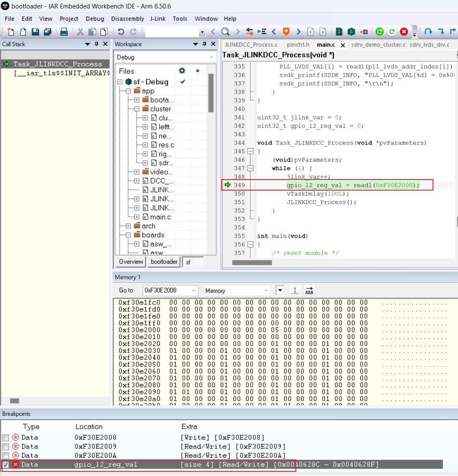Click the memory snapshot icon in Memory 1
The image size is (458, 476).
click(295, 290)
